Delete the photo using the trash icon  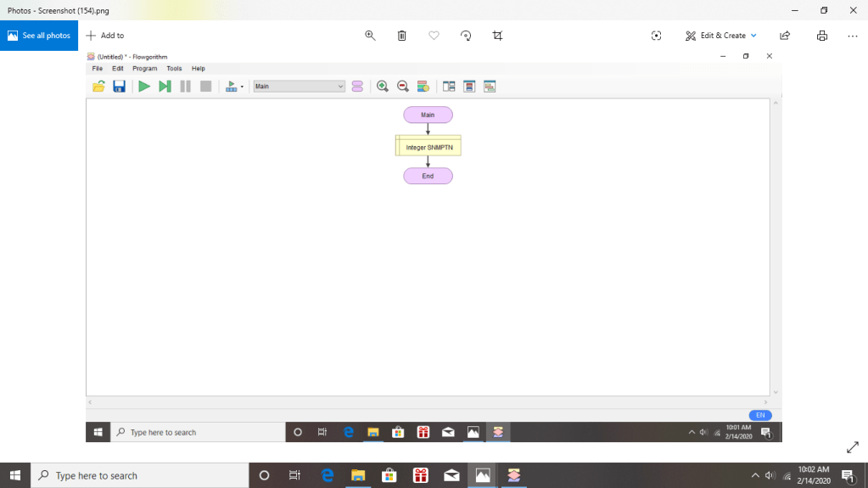(402, 36)
